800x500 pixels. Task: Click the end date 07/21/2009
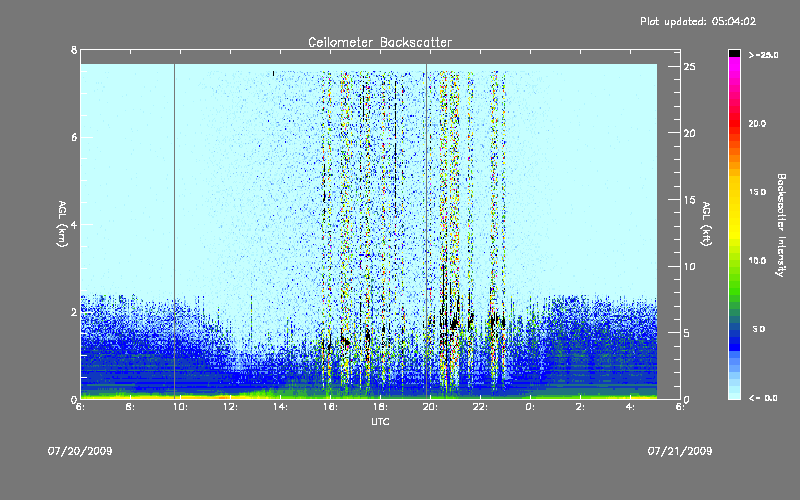click(x=680, y=451)
